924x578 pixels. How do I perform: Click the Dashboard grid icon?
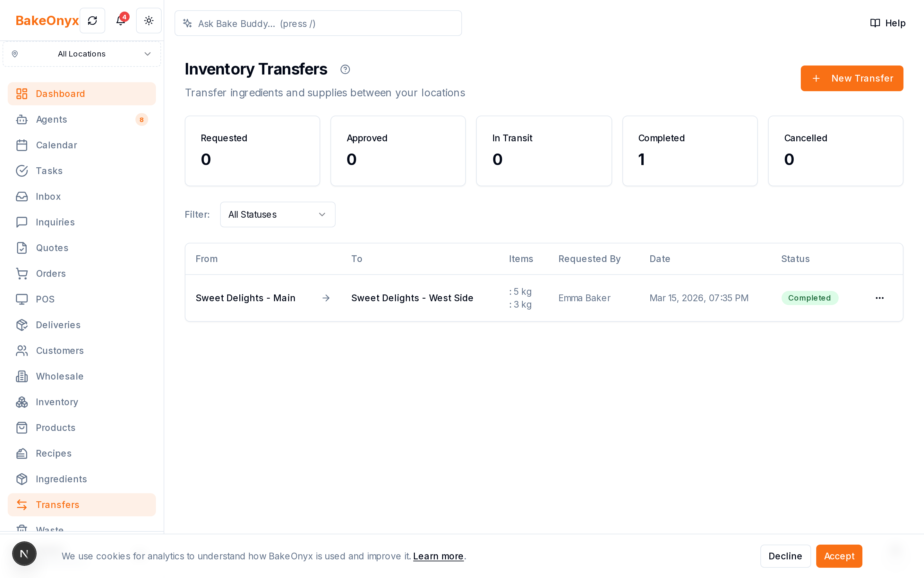(22, 94)
